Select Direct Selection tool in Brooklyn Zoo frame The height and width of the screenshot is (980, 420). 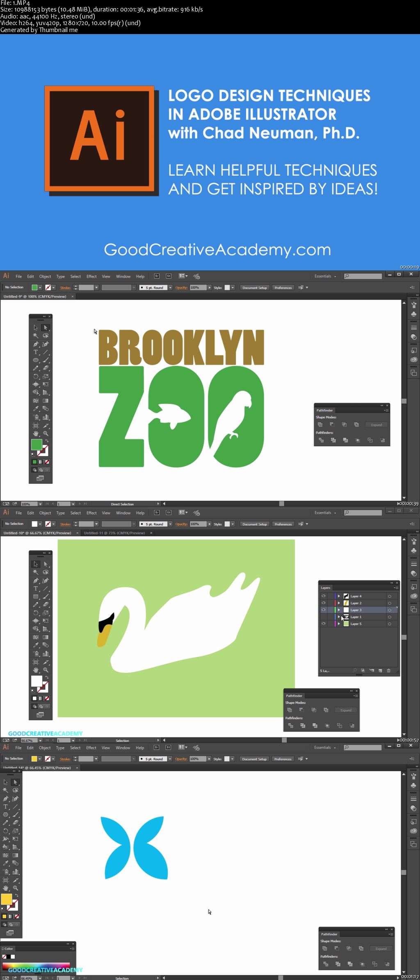[46, 328]
